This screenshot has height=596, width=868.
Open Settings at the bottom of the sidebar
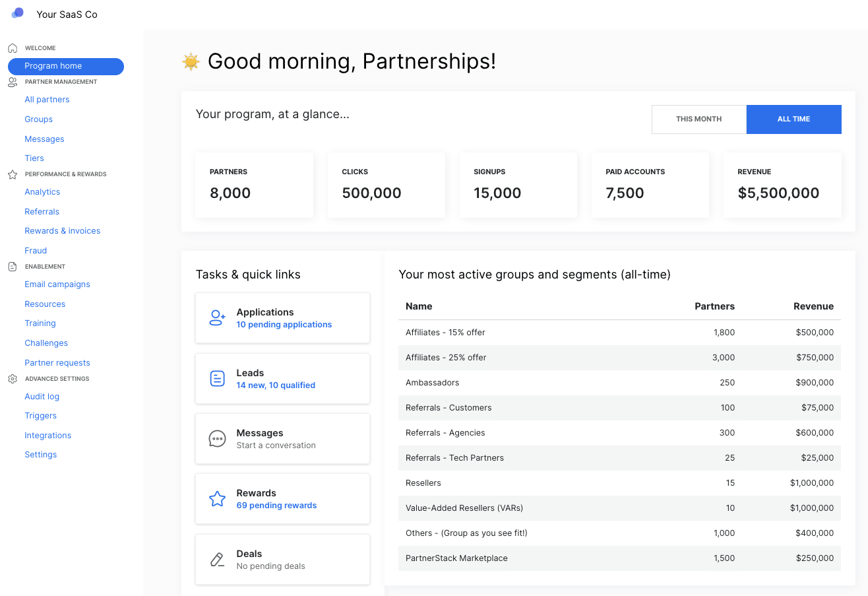click(x=40, y=454)
